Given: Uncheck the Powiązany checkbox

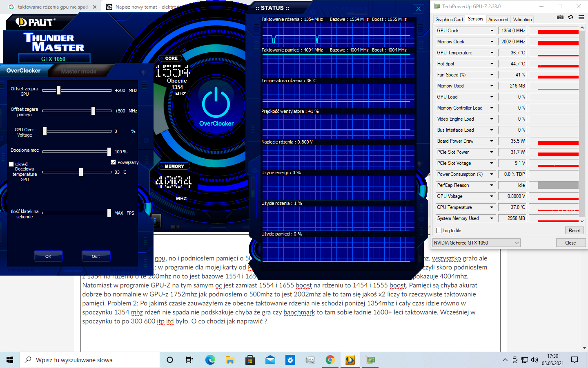Looking at the screenshot, I should point(114,162).
